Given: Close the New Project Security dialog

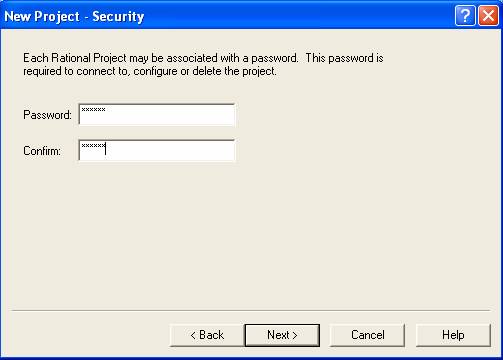Looking at the screenshot, I should [x=488, y=16].
